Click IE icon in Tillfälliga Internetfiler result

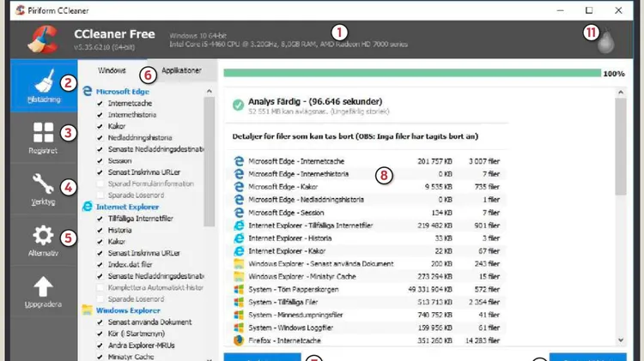239,226
